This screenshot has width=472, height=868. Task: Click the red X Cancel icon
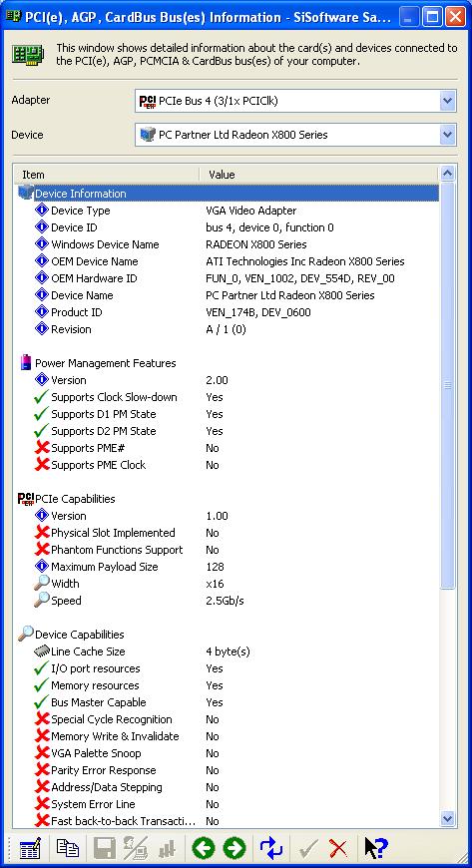pyautogui.click(x=338, y=848)
